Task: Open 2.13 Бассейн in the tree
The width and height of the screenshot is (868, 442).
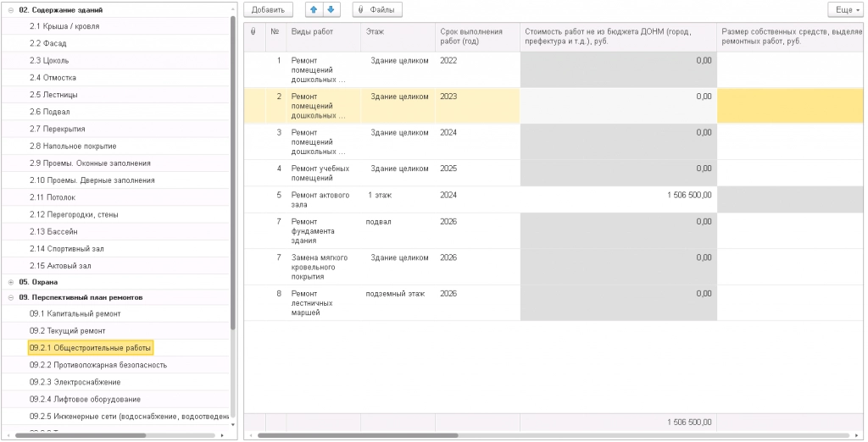Action: [54, 231]
